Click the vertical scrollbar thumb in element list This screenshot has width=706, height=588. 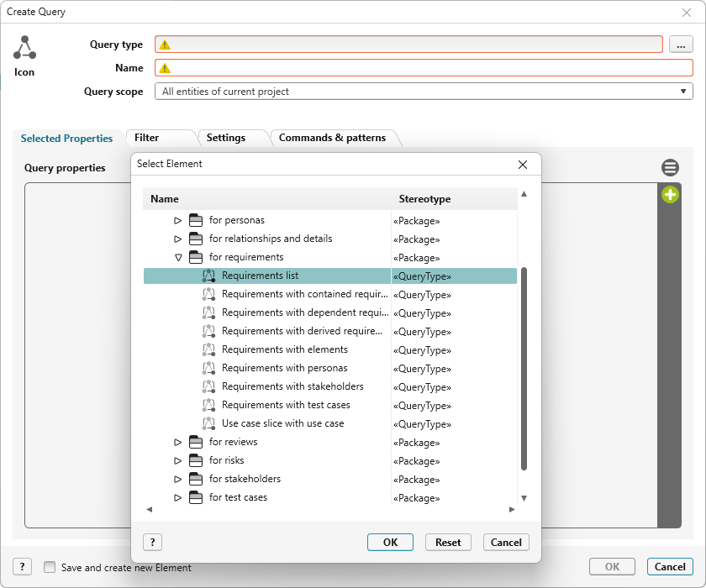pos(524,369)
